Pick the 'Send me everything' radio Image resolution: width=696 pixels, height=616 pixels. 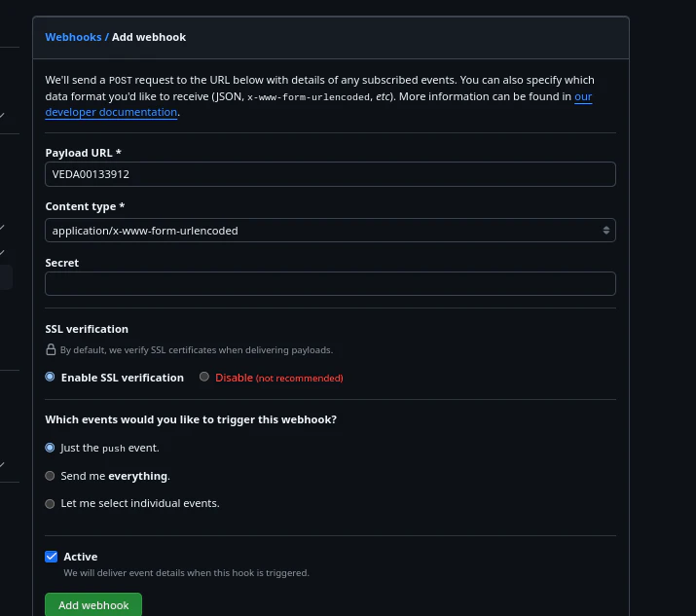51,477
